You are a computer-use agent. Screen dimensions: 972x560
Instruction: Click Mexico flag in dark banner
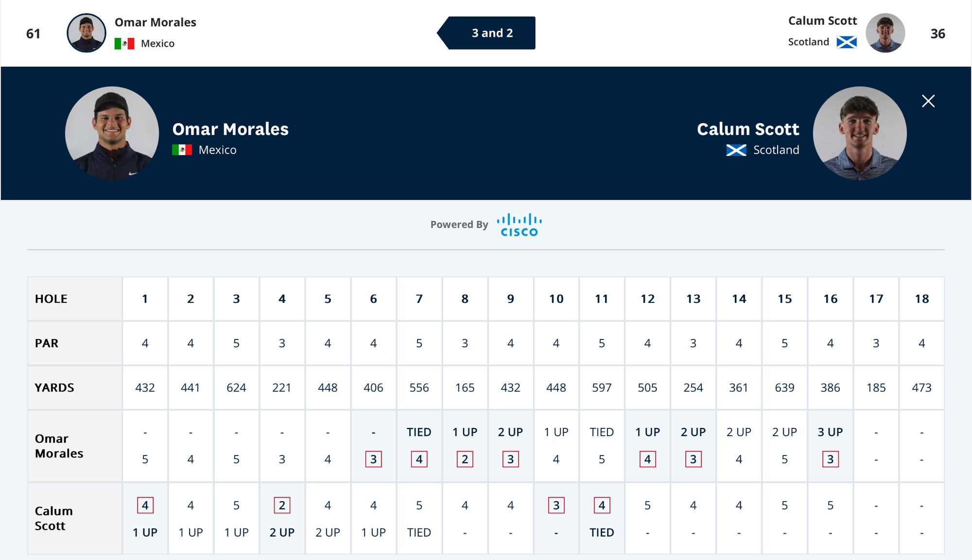[182, 150]
